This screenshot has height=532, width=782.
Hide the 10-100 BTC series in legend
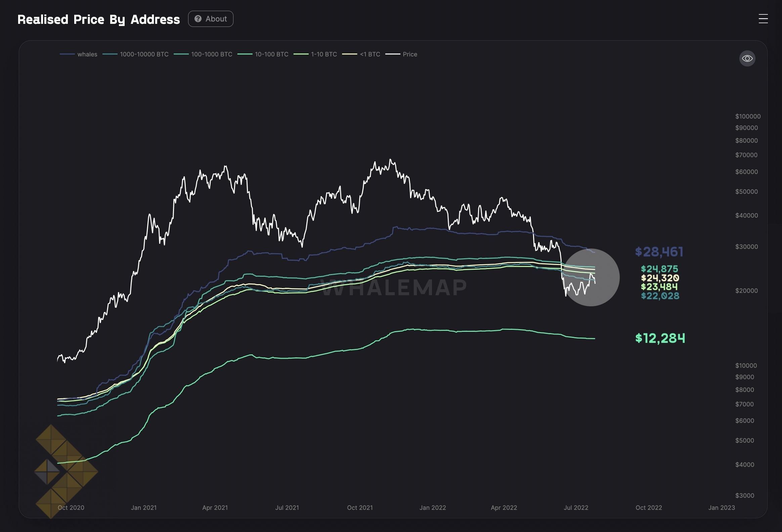point(271,54)
